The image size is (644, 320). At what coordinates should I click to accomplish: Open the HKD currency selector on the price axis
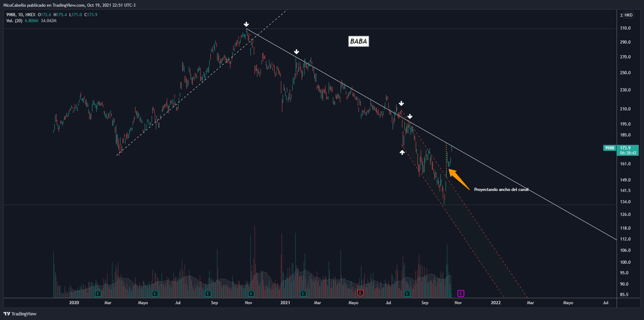[x=628, y=15]
